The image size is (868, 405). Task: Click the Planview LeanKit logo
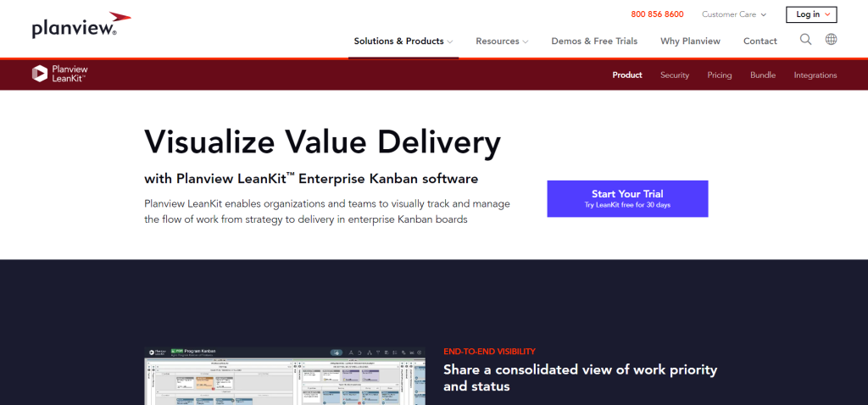(x=60, y=75)
